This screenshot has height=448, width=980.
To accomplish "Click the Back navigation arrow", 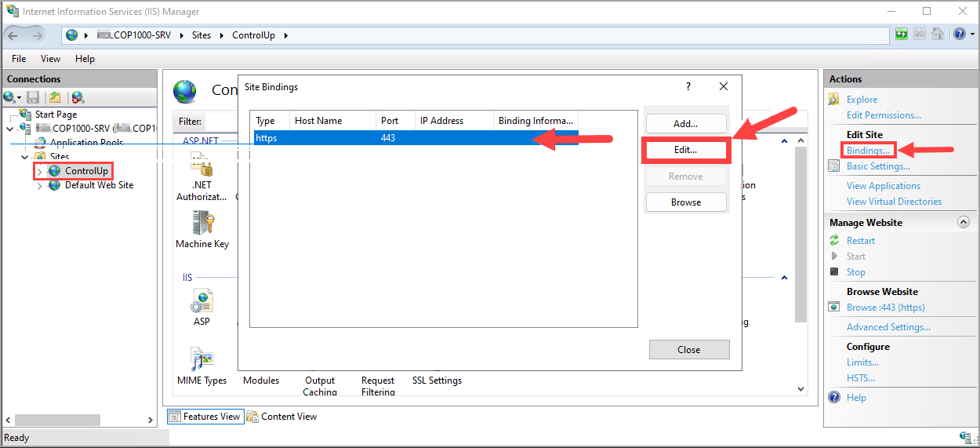I will click(14, 35).
